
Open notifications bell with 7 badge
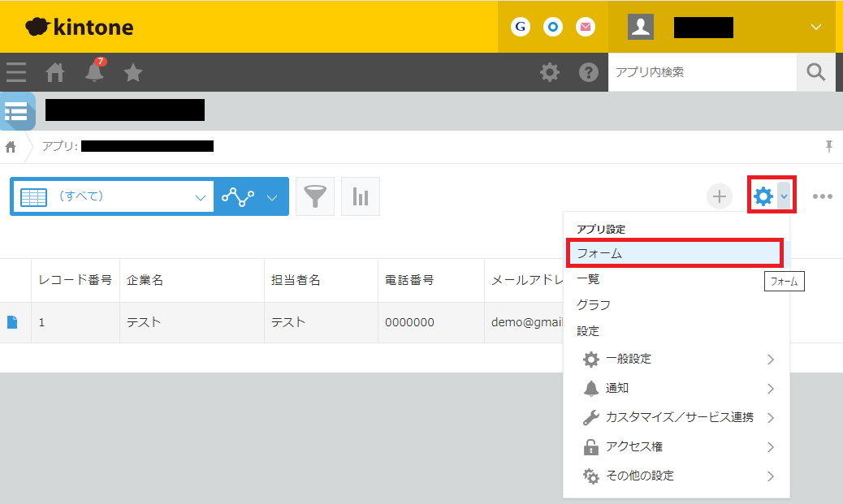coord(94,72)
